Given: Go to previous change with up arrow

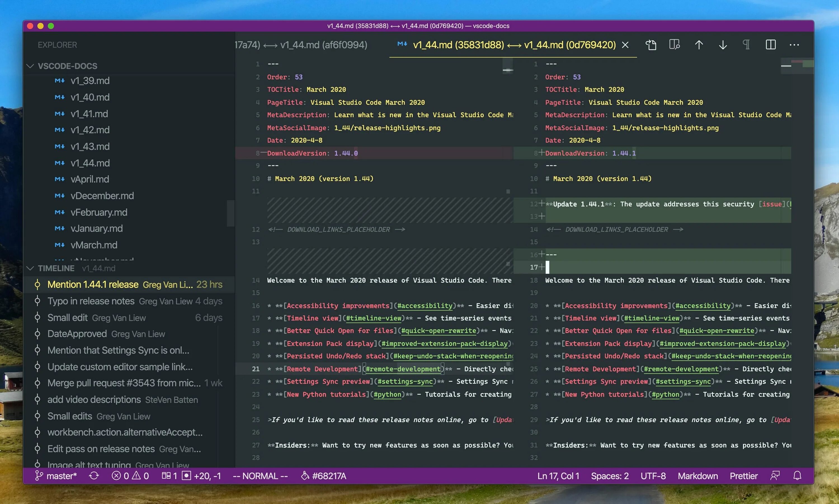Looking at the screenshot, I should click(699, 45).
